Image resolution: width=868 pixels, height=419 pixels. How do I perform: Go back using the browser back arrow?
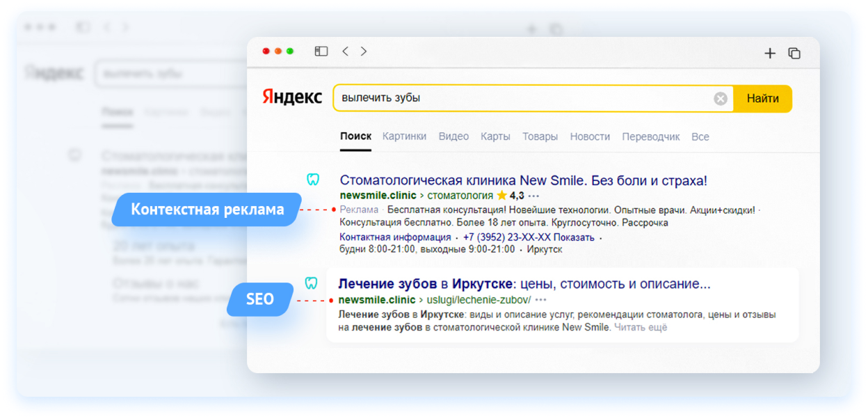click(345, 52)
